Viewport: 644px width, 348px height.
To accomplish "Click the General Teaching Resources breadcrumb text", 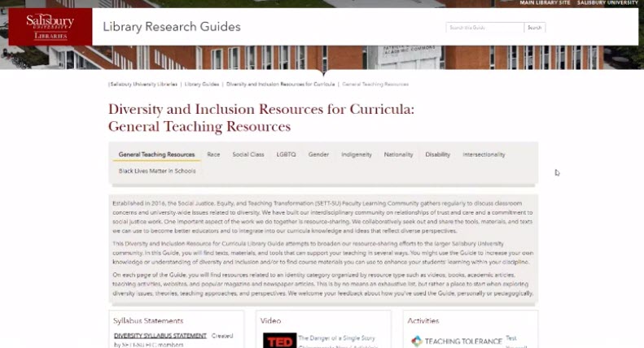I will [375, 84].
